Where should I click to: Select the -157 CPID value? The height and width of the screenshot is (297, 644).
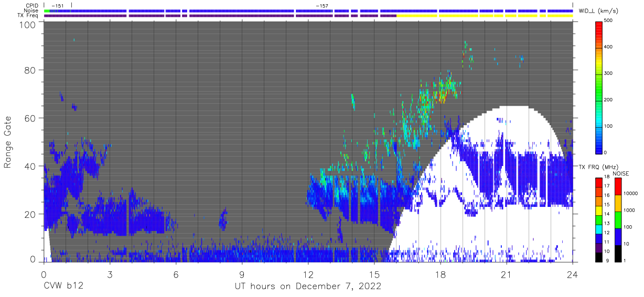click(322, 6)
